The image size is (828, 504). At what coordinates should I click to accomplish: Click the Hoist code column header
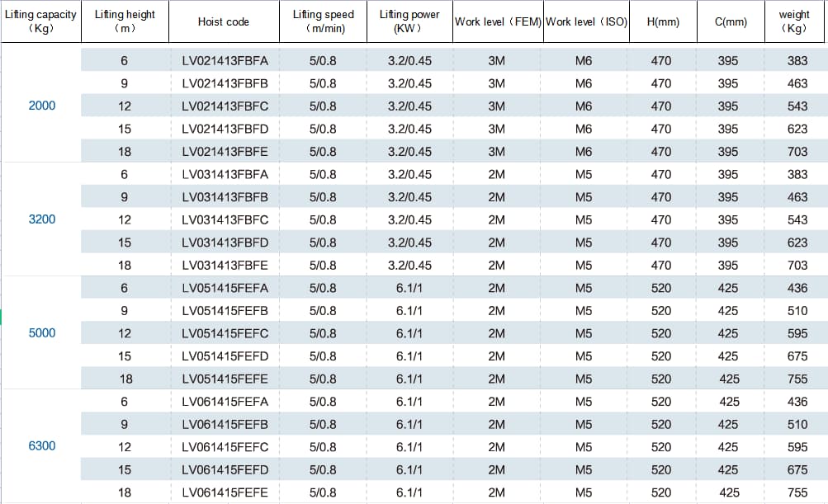224,22
